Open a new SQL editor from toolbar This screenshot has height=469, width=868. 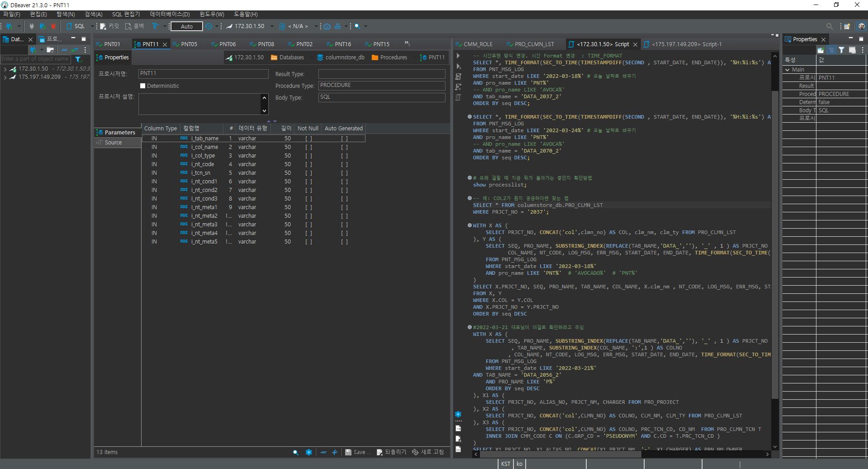pyautogui.click(x=76, y=26)
